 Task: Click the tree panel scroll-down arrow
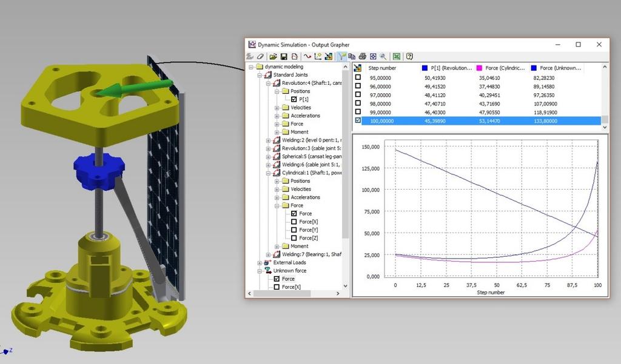[345, 286]
